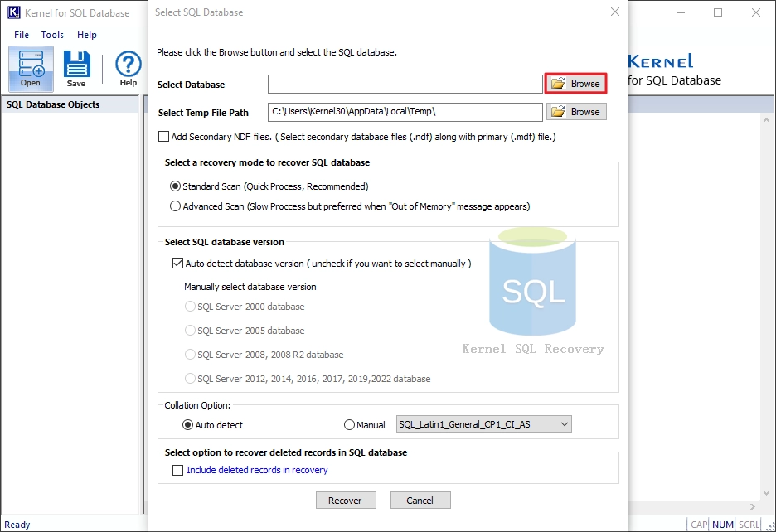Viewport: 776px width, 532px height.
Task: Select Advanced Scan recovery mode
Action: click(175, 206)
